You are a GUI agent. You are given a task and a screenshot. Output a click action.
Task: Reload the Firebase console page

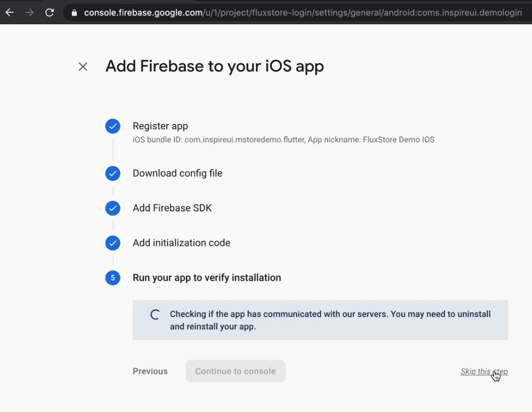(49, 13)
